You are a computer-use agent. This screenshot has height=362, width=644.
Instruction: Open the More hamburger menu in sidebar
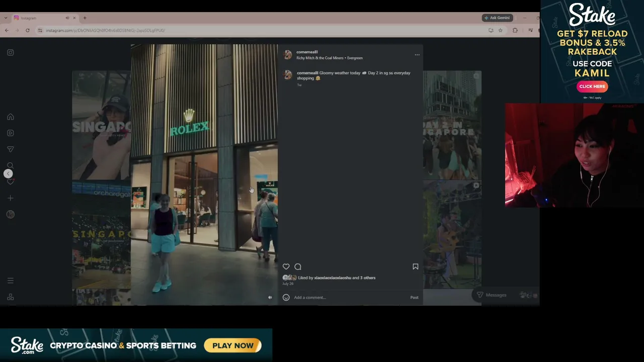coord(11,281)
